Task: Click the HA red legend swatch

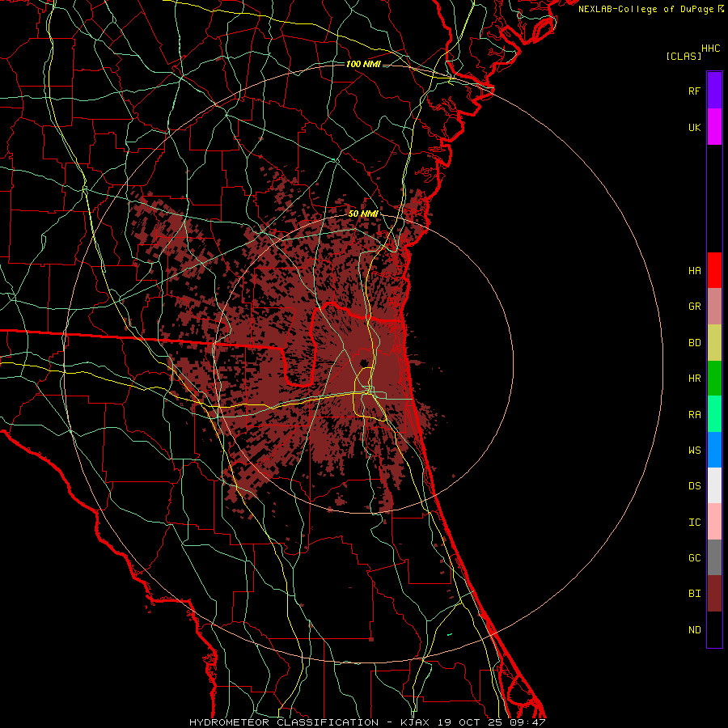Action: coord(714,270)
